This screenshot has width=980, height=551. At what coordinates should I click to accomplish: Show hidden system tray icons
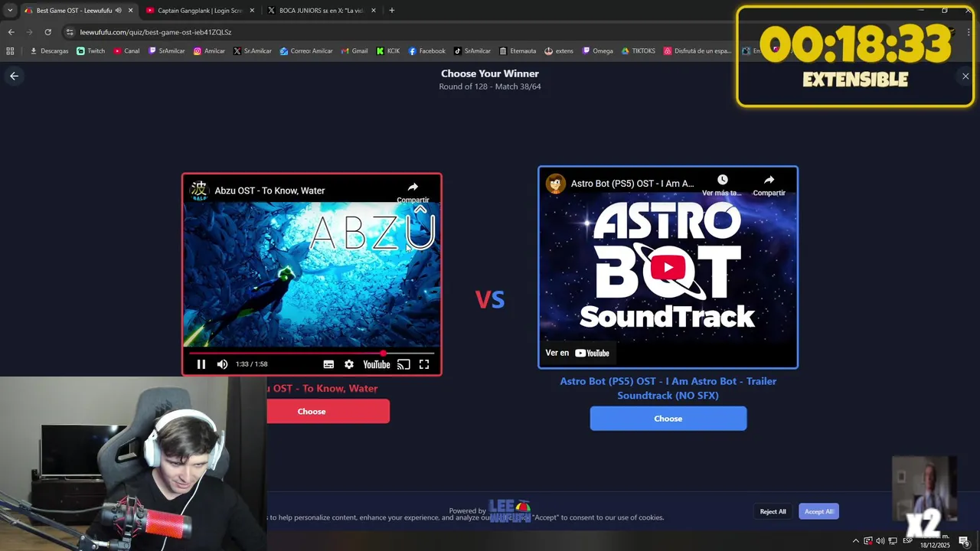click(x=855, y=541)
